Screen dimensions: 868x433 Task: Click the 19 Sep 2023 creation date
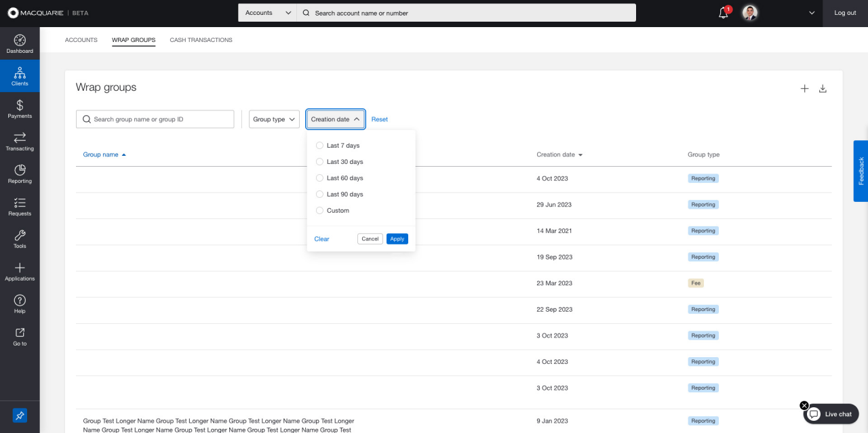click(x=555, y=257)
